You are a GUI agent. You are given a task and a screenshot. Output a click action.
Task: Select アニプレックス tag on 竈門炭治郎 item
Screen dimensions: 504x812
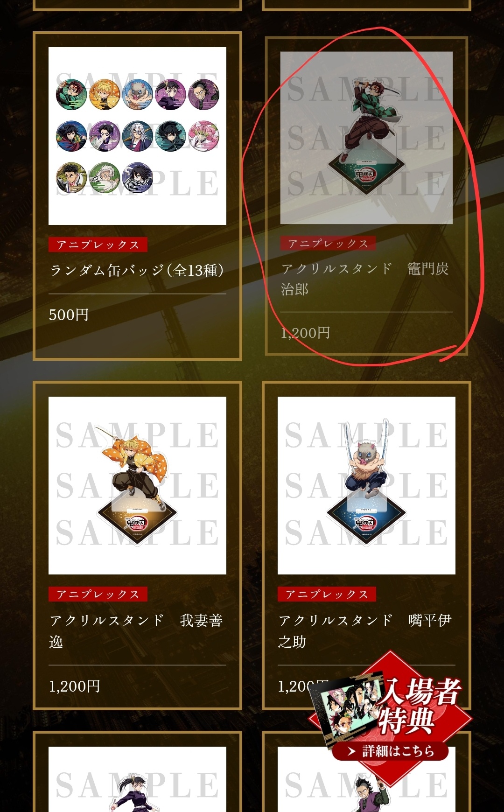328,243
